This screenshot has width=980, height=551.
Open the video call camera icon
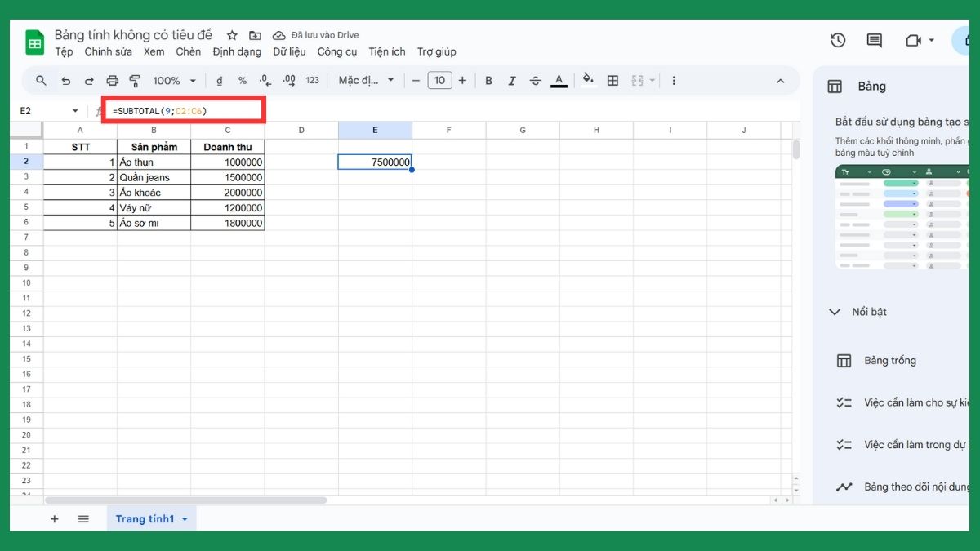(912, 40)
